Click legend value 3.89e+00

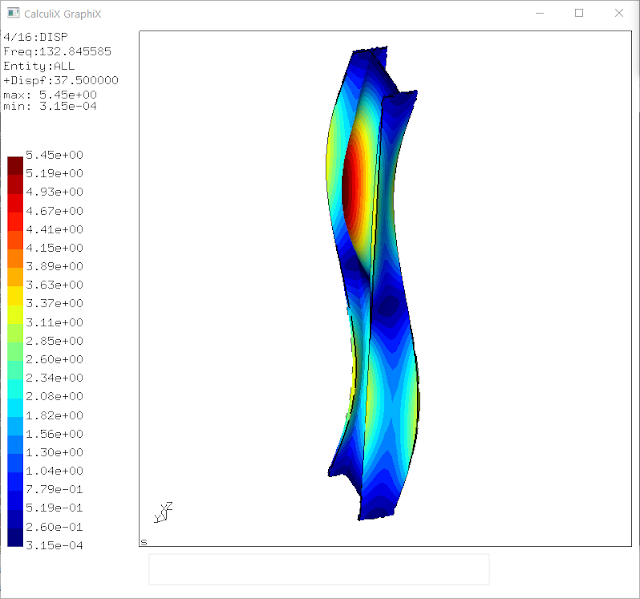[54, 266]
